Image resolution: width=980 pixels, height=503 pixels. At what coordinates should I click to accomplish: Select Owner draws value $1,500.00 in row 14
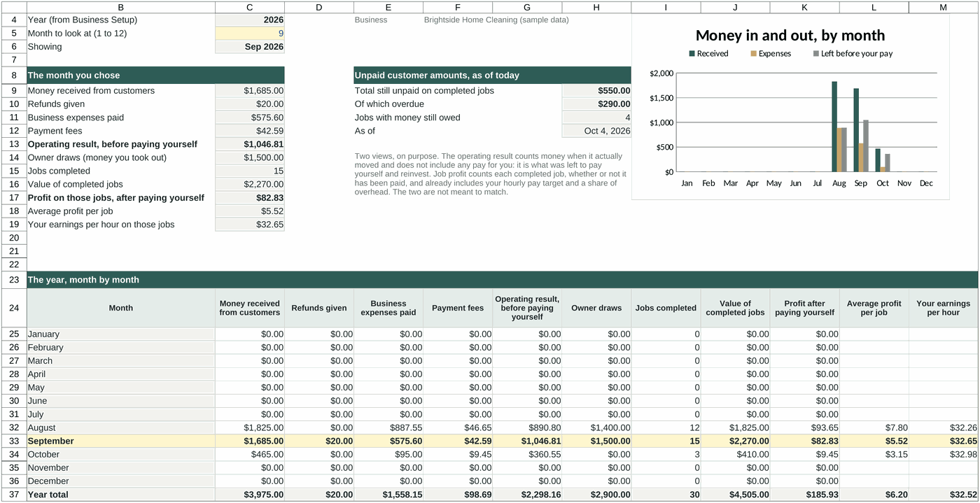pos(250,157)
